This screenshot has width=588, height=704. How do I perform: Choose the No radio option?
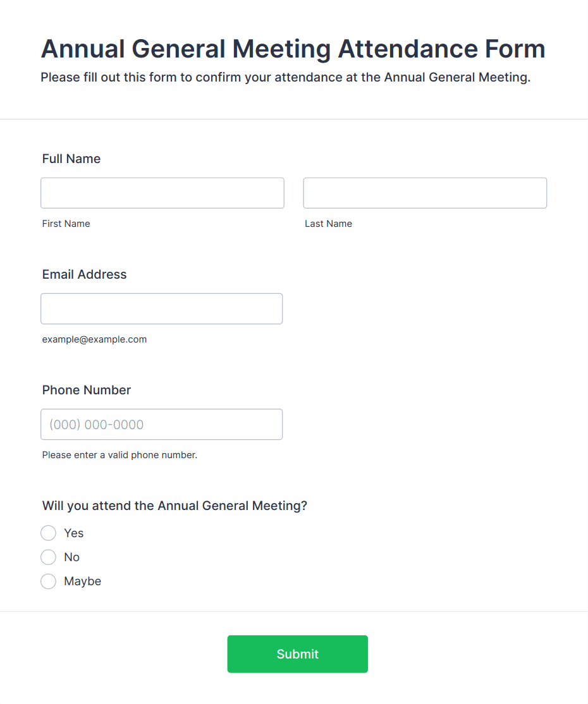49,557
